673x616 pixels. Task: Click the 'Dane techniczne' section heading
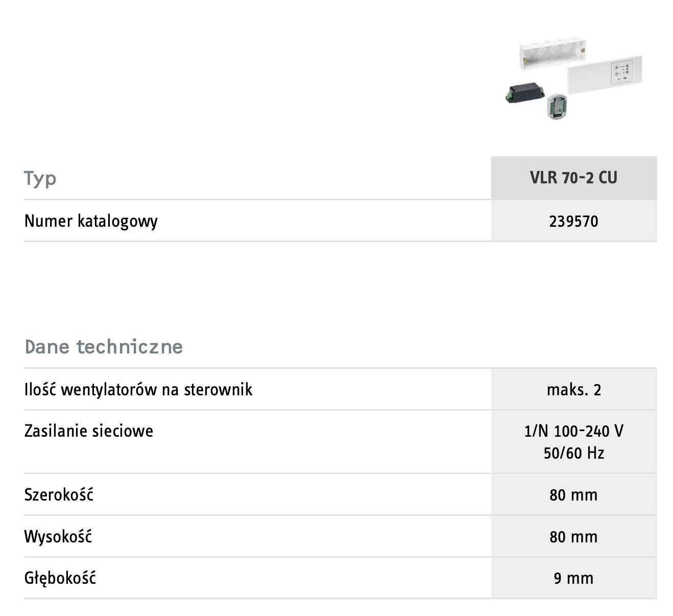[104, 347]
